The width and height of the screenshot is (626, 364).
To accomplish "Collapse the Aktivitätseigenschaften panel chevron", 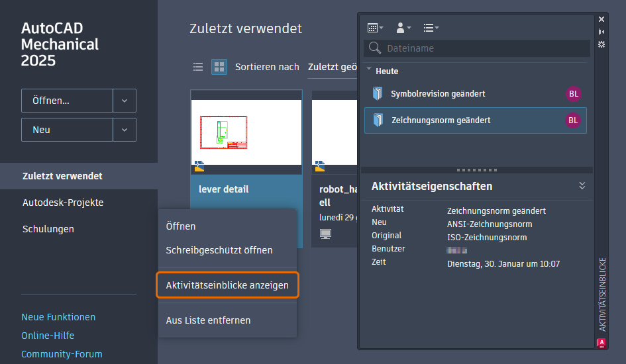I will [x=582, y=186].
